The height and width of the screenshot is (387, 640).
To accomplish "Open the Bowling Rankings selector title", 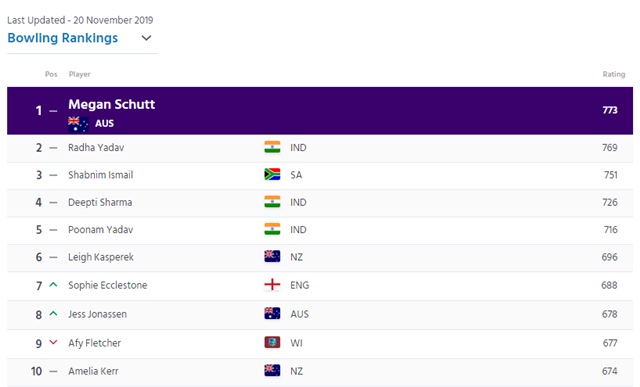I will pyautogui.click(x=62, y=38).
